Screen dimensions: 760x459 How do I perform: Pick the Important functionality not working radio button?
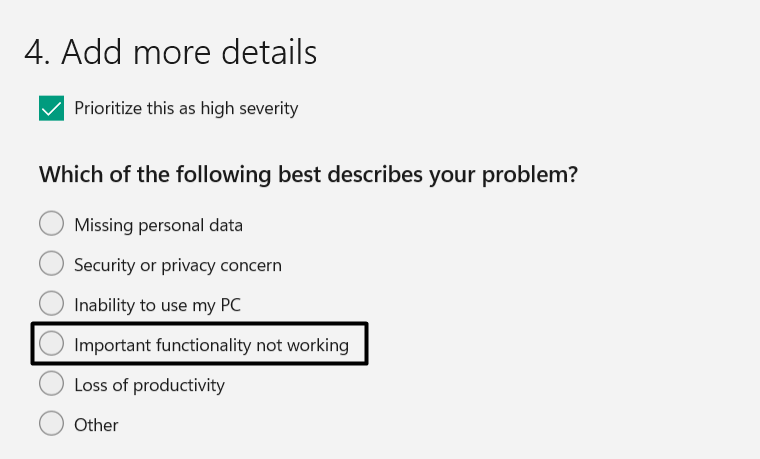tap(51, 344)
